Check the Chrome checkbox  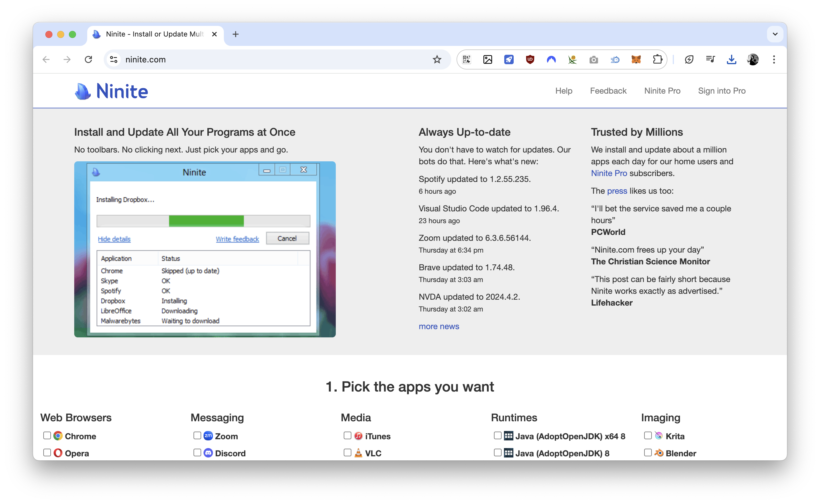pyautogui.click(x=47, y=435)
